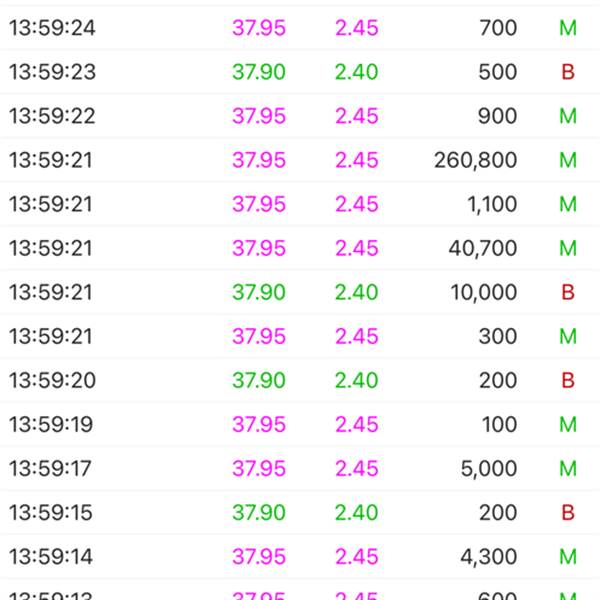600x600 pixels.
Task: Click the 2.45 change at 13:59:14
Action: 357,556
